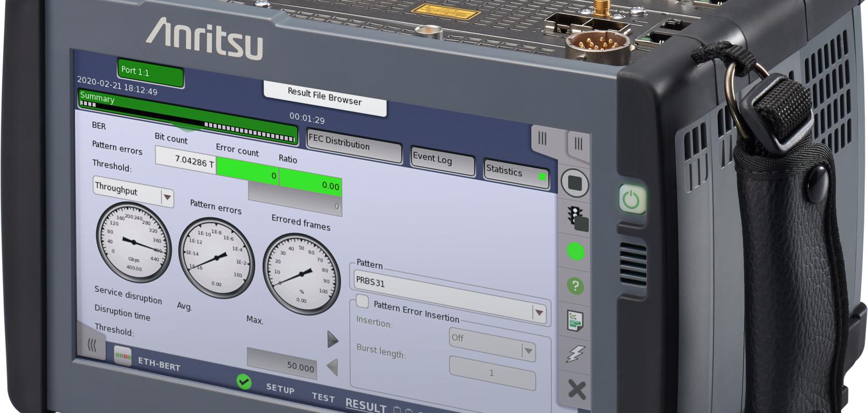Image resolution: width=868 pixels, height=413 pixels.
Task: Click the Port 1:1 button
Action: pos(150,73)
